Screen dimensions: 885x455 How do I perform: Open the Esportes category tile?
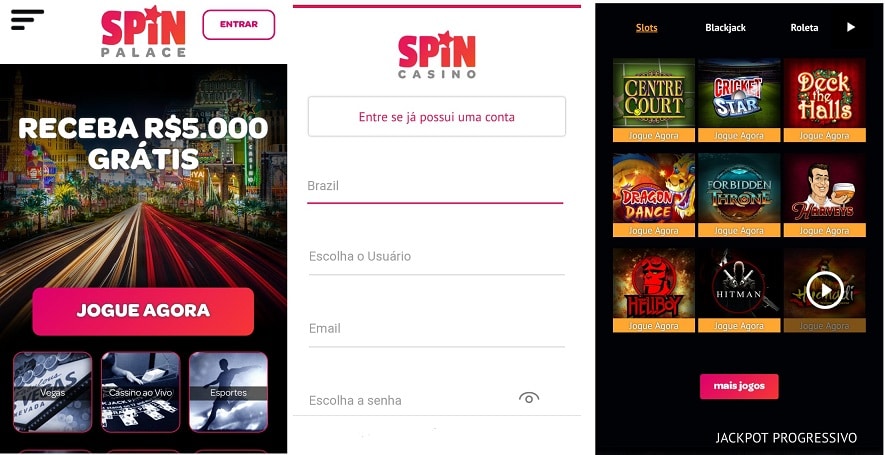tap(228, 392)
